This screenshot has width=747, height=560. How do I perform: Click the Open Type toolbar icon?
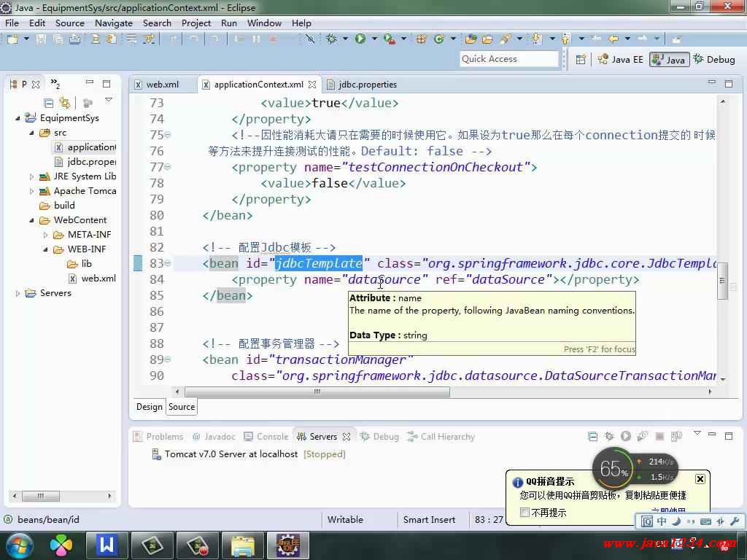[x=471, y=39]
